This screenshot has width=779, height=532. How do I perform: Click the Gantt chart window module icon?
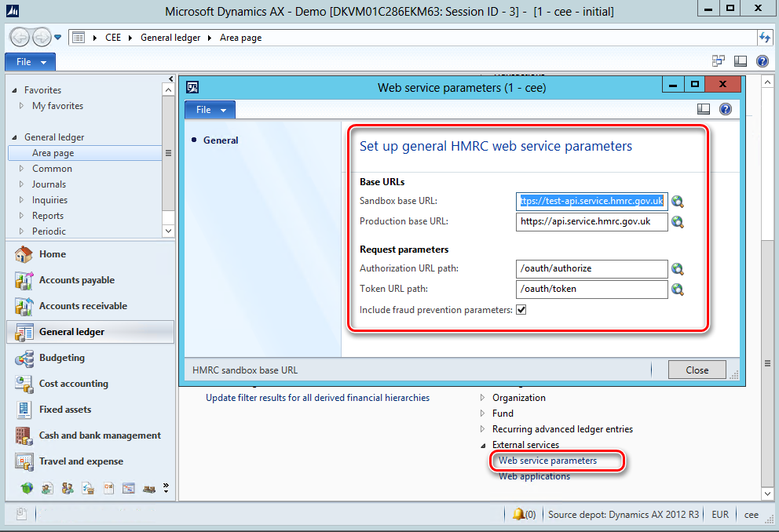(129, 488)
